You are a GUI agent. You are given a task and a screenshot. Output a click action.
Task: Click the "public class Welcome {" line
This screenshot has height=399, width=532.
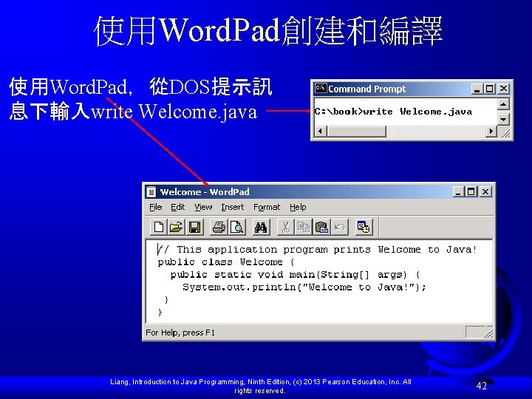(x=225, y=262)
